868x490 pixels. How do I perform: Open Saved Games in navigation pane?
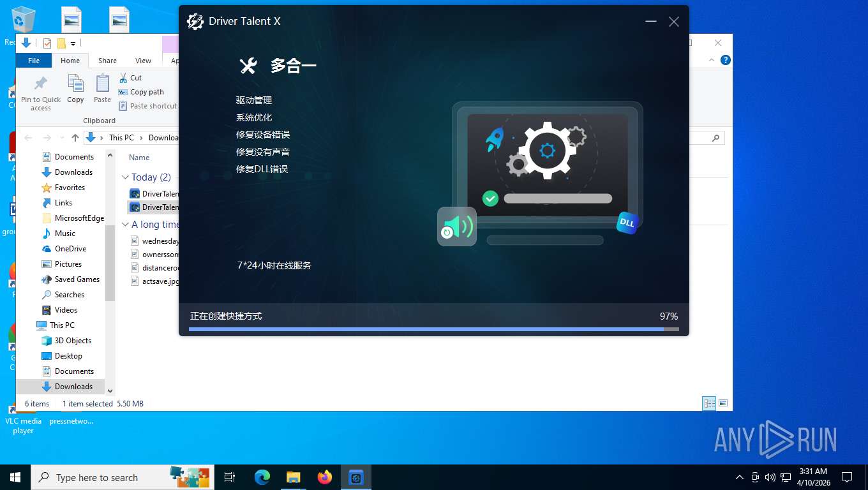70,279
